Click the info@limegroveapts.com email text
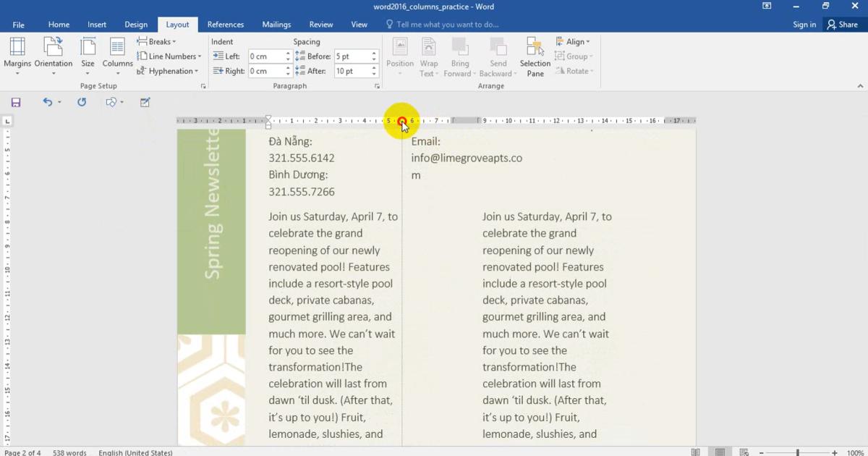868x456 pixels. [467, 166]
